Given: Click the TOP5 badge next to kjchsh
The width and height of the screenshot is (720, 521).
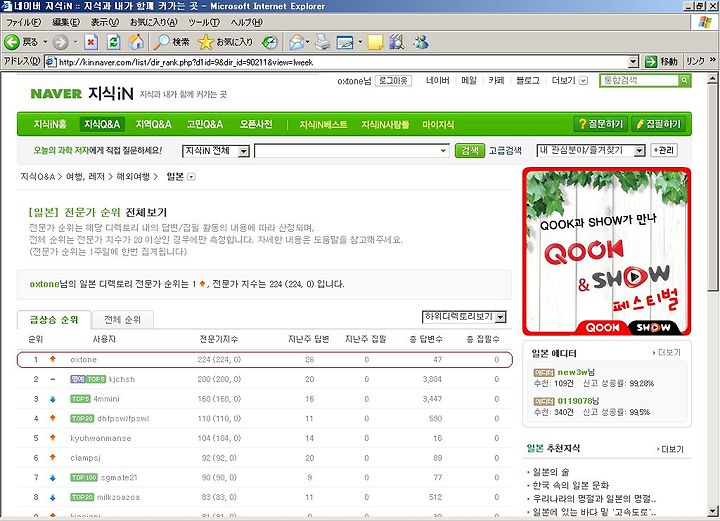Looking at the screenshot, I should click(x=96, y=379).
